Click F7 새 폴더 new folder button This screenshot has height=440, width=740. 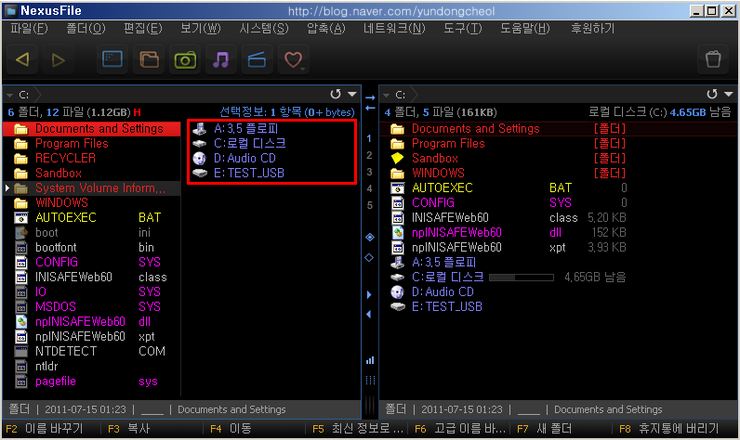click(x=544, y=429)
